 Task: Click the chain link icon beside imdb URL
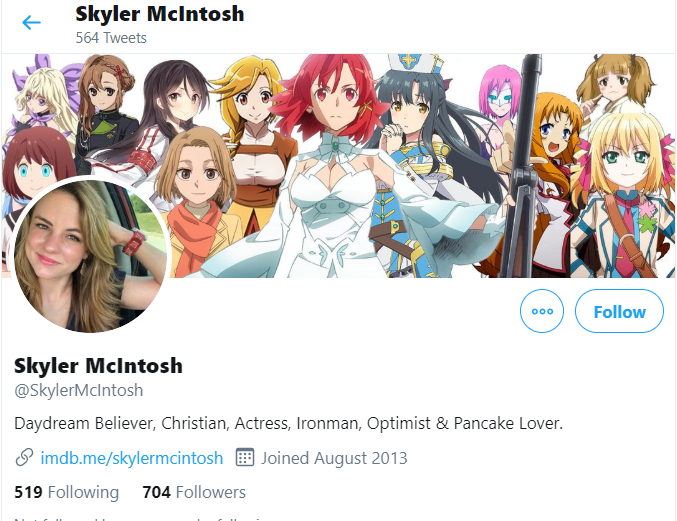pyautogui.click(x=24, y=458)
